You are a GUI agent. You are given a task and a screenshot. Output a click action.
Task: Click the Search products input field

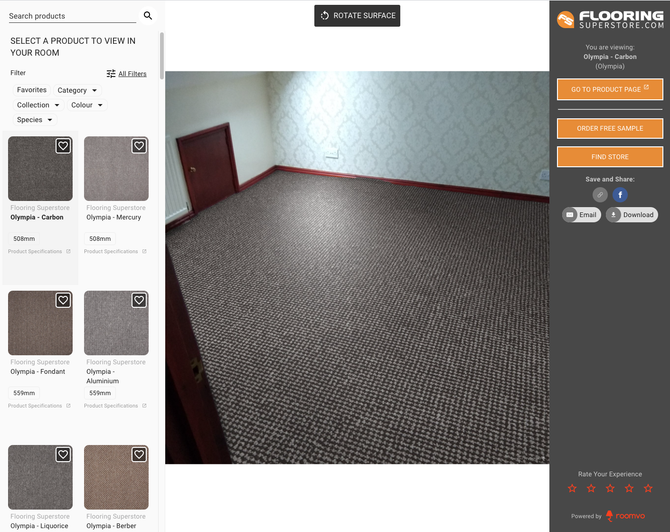(70, 16)
